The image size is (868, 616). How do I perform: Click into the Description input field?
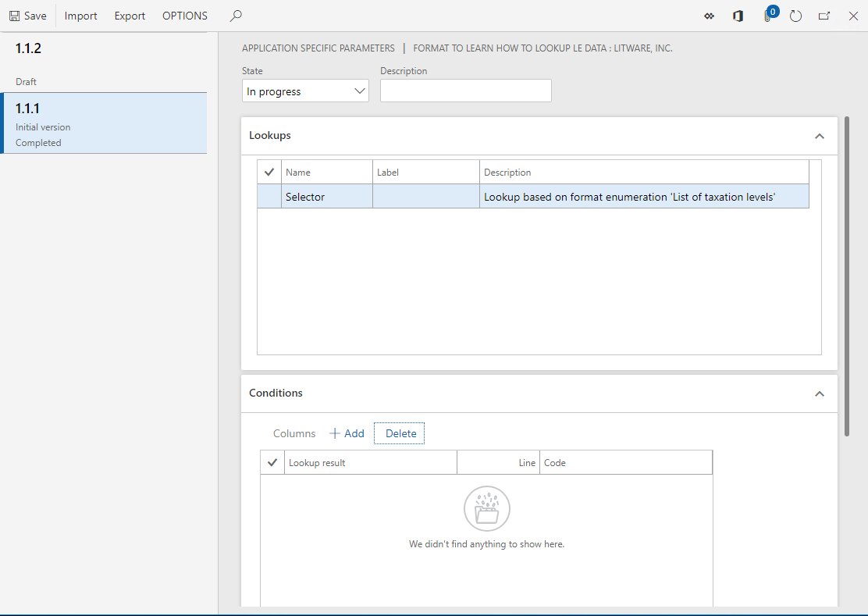coord(465,91)
